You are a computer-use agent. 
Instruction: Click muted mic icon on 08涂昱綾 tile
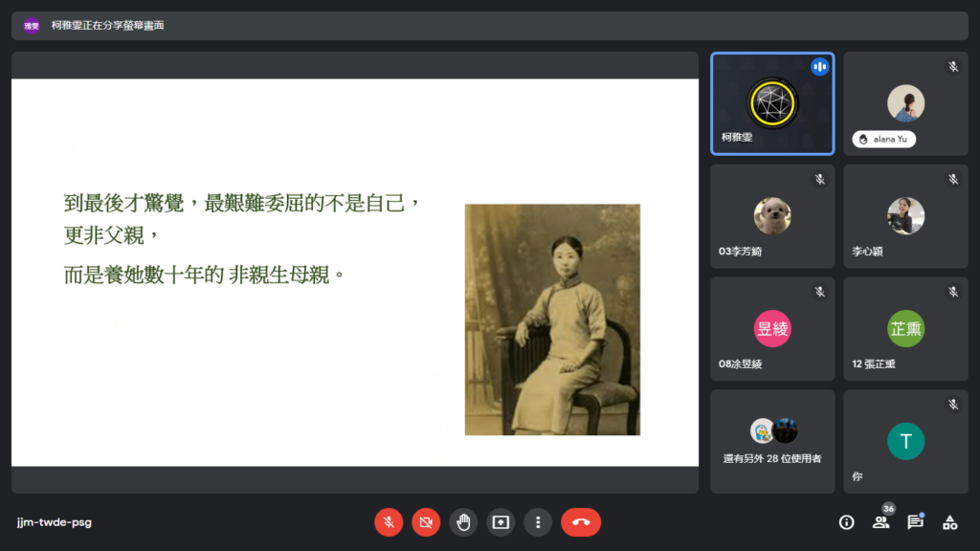(819, 292)
